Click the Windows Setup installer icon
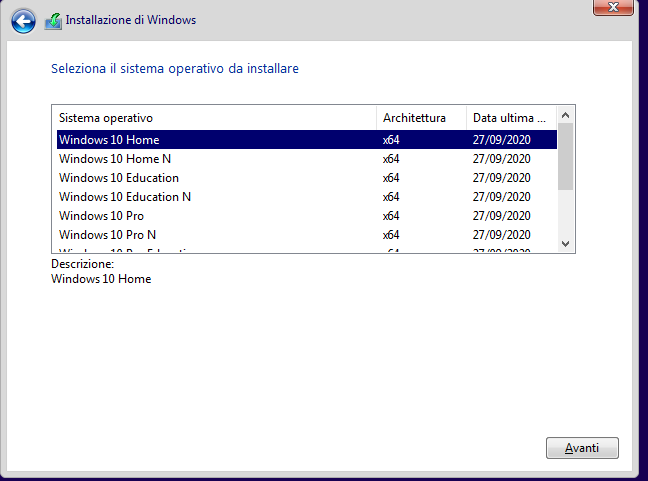The width and height of the screenshot is (648, 481). tap(53, 21)
